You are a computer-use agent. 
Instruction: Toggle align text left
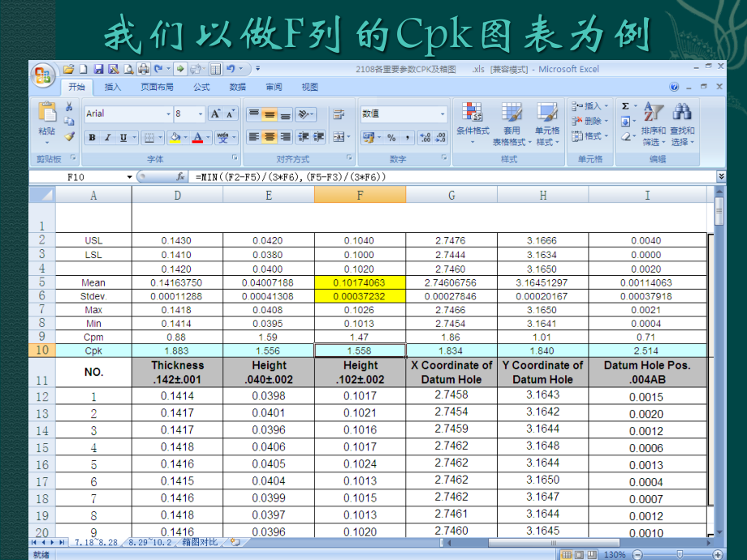tap(254, 137)
